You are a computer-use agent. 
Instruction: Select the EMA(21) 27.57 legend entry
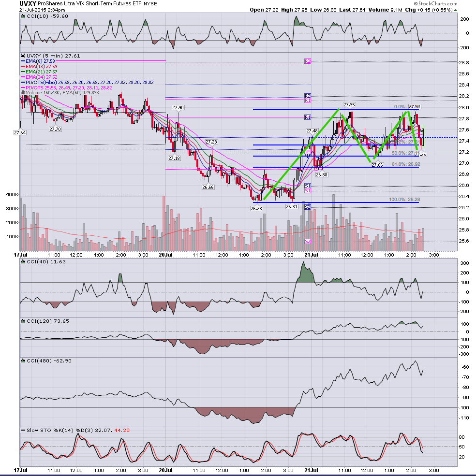tap(39, 72)
